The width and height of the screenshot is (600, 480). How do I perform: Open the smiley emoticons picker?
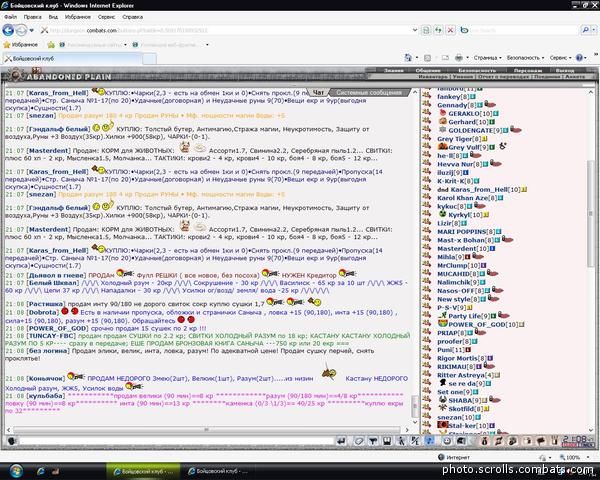(447, 441)
